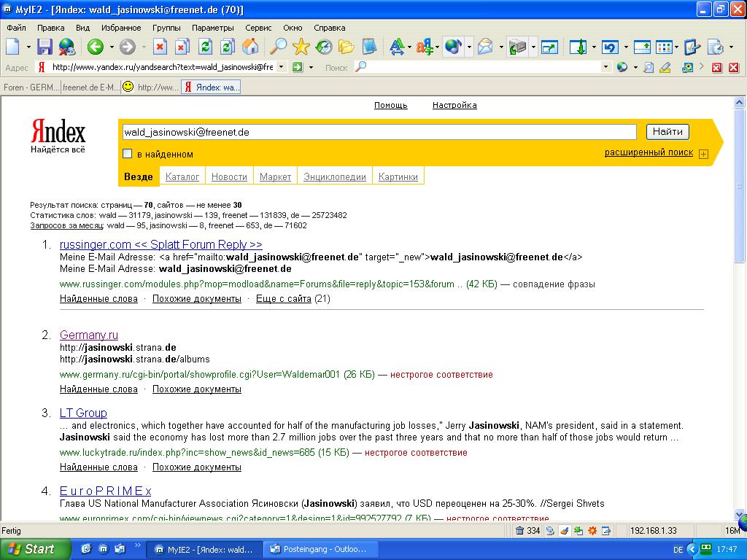
Task: Click the checklist with pencil icon
Action: pyautogui.click(x=692, y=47)
